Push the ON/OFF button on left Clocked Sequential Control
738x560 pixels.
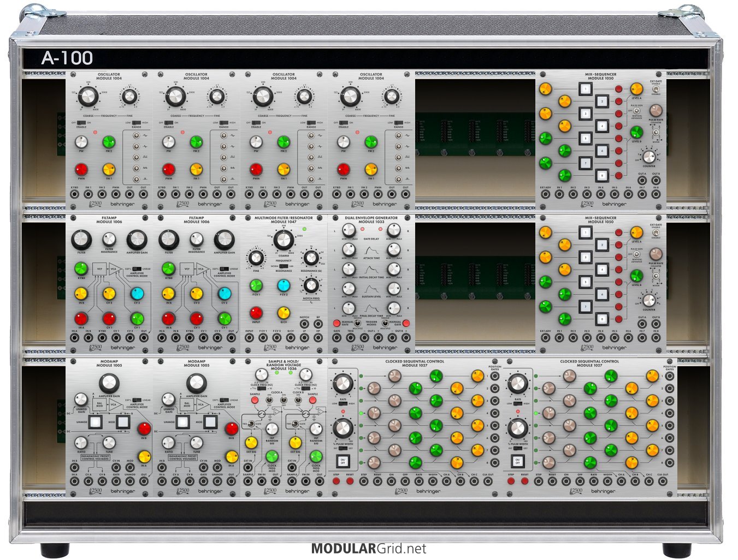coord(343,462)
